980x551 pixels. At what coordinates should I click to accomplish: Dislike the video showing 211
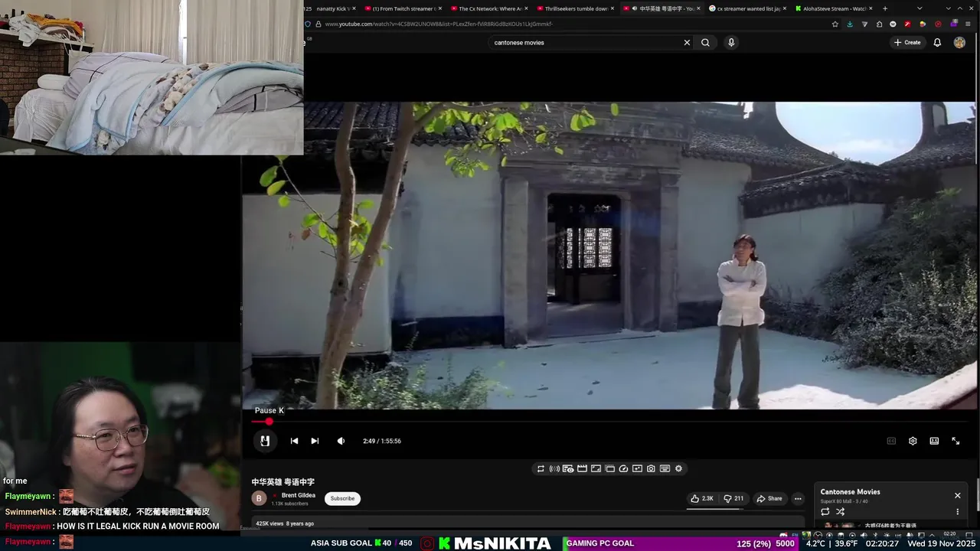pos(733,498)
